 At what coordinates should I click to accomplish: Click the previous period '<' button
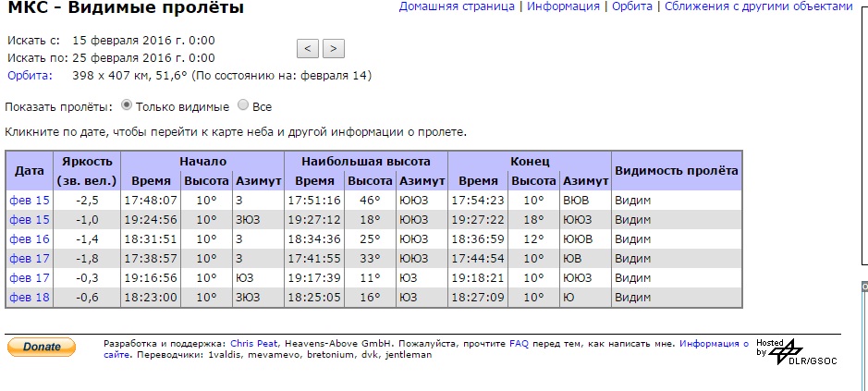(307, 48)
